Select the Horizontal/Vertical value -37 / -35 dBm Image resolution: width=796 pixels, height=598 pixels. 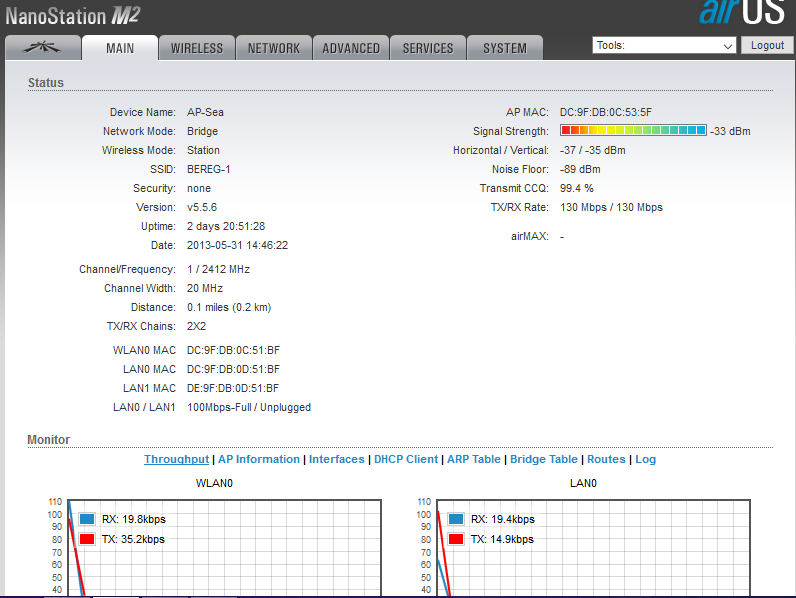click(592, 150)
